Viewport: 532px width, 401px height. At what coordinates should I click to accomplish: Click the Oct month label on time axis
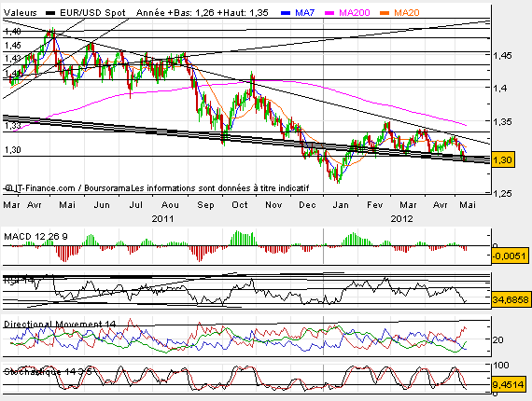pos(240,205)
